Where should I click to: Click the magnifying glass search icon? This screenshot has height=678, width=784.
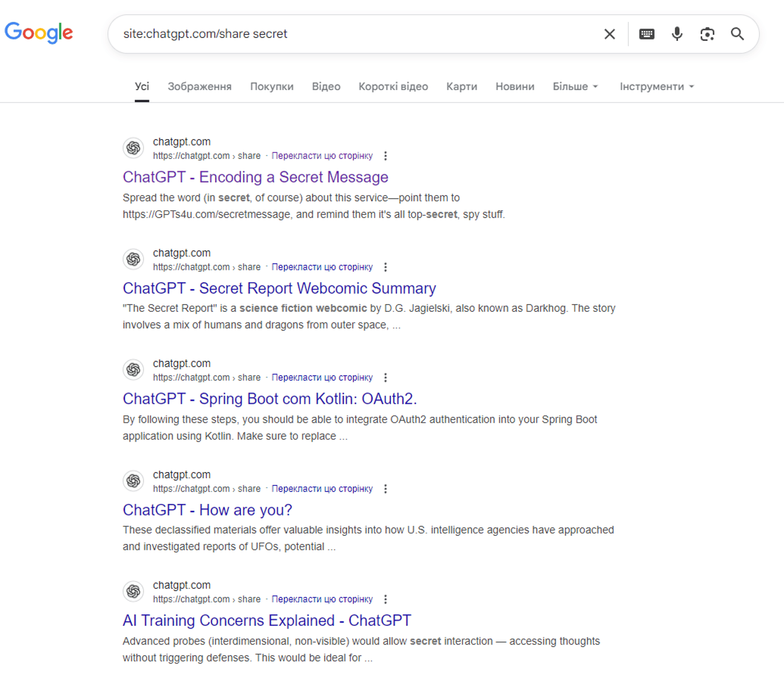737,34
